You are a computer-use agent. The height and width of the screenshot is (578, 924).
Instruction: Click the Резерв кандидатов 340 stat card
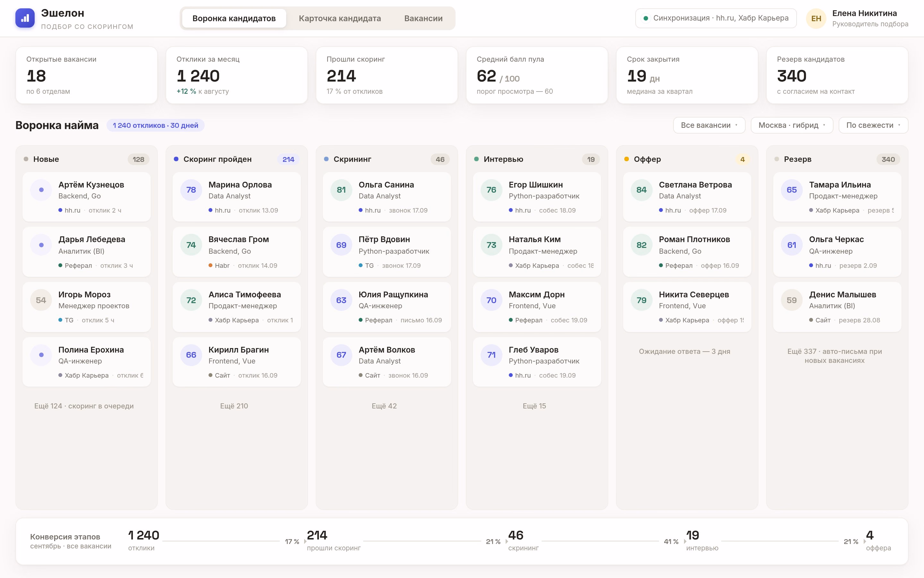837,75
